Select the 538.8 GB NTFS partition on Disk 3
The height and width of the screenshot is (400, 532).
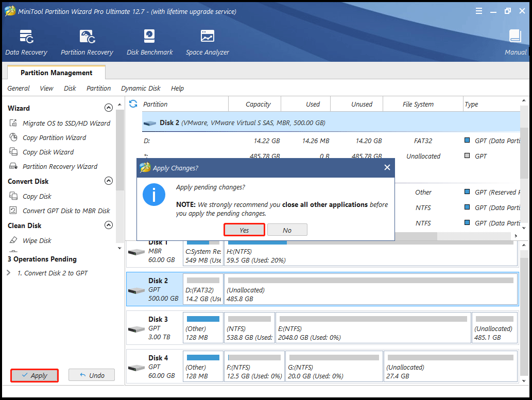[249, 328]
